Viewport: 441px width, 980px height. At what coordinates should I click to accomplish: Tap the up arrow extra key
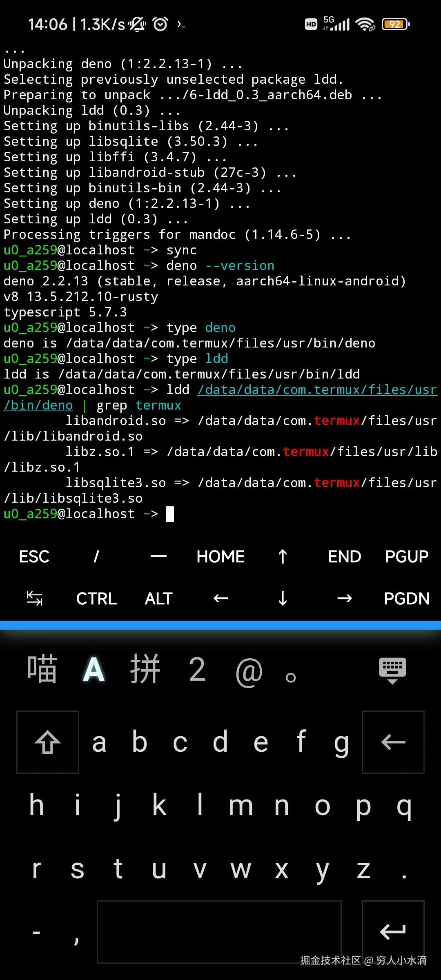coord(283,557)
